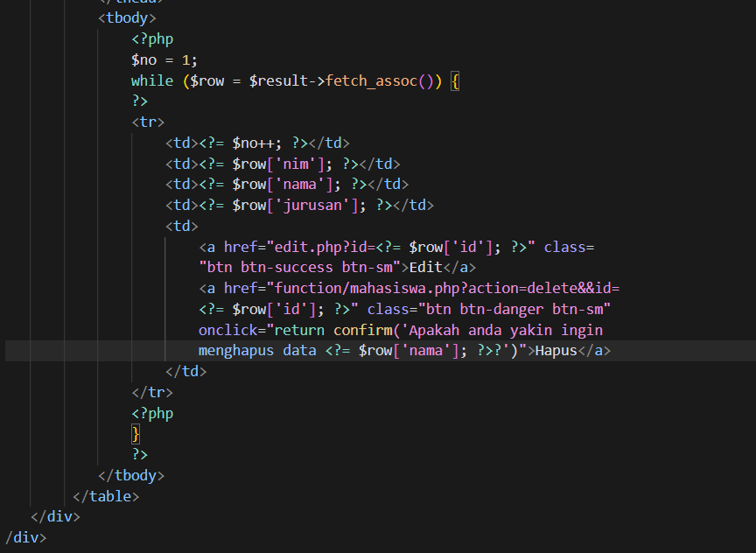Place cursor on the $no++ expression
Screen dimensions: 756x553
pyautogui.click(x=256, y=143)
